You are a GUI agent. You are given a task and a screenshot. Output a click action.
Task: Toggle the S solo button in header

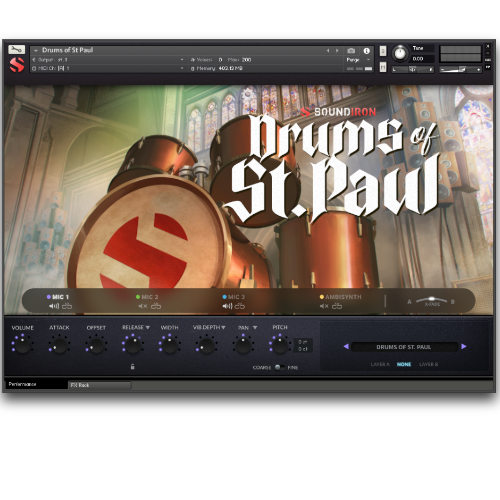tap(383, 51)
